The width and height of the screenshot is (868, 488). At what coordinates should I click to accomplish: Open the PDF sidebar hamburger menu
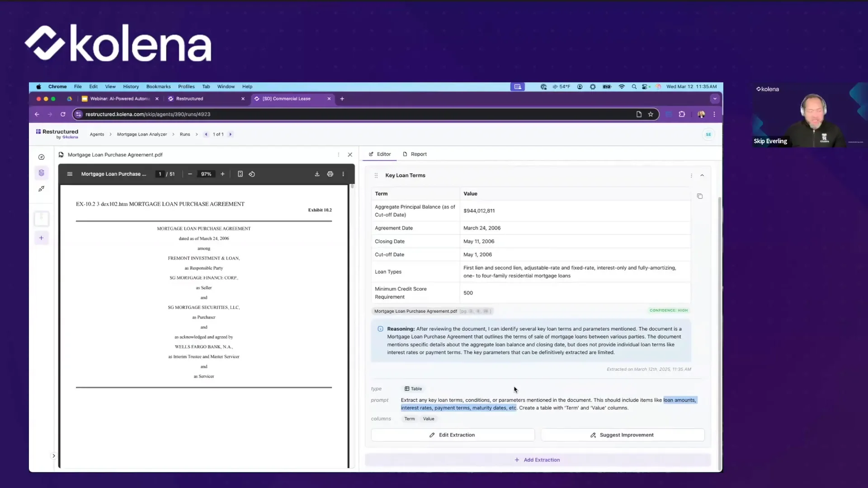click(x=70, y=174)
